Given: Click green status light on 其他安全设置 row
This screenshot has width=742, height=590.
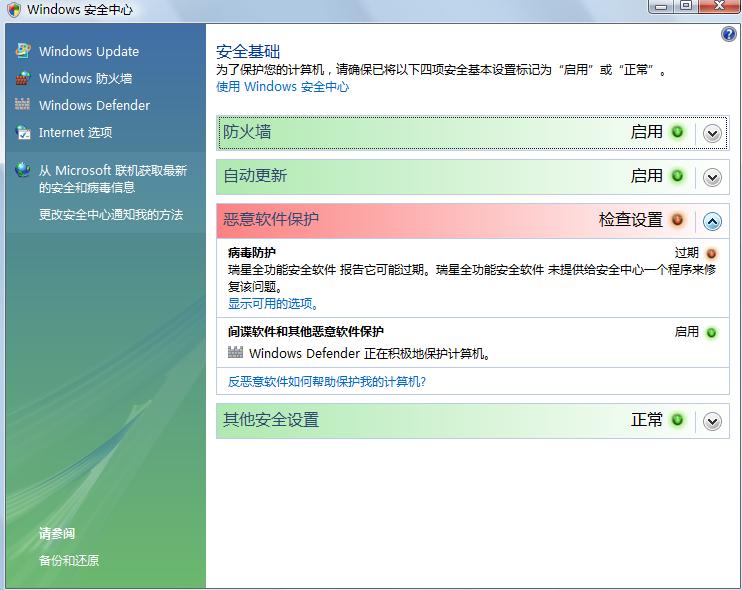Looking at the screenshot, I should click(x=678, y=420).
